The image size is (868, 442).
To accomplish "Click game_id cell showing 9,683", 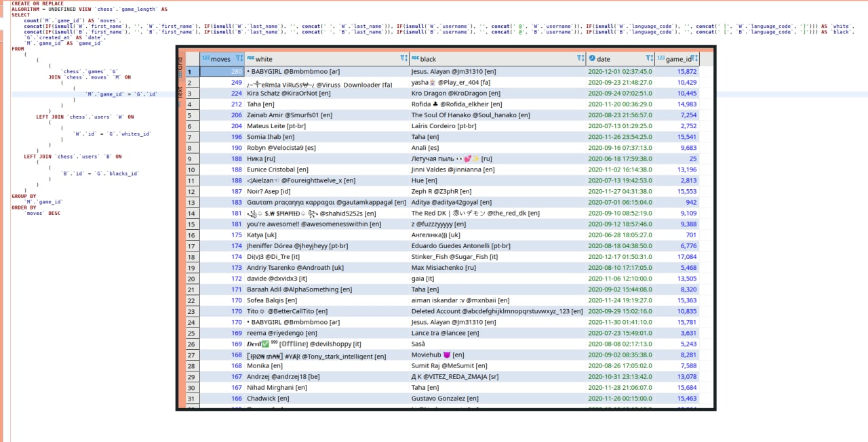I will pyautogui.click(x=677, y=148).
